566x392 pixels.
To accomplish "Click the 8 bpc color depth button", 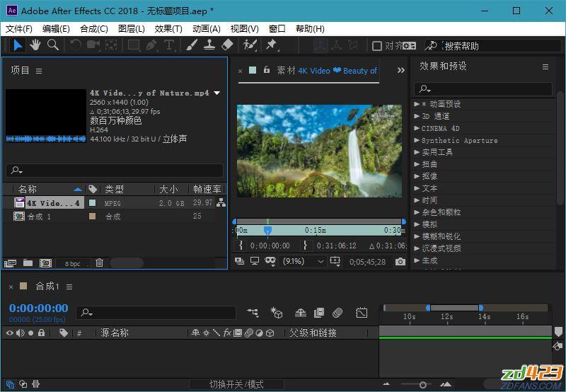I will [x=73, y=263].
